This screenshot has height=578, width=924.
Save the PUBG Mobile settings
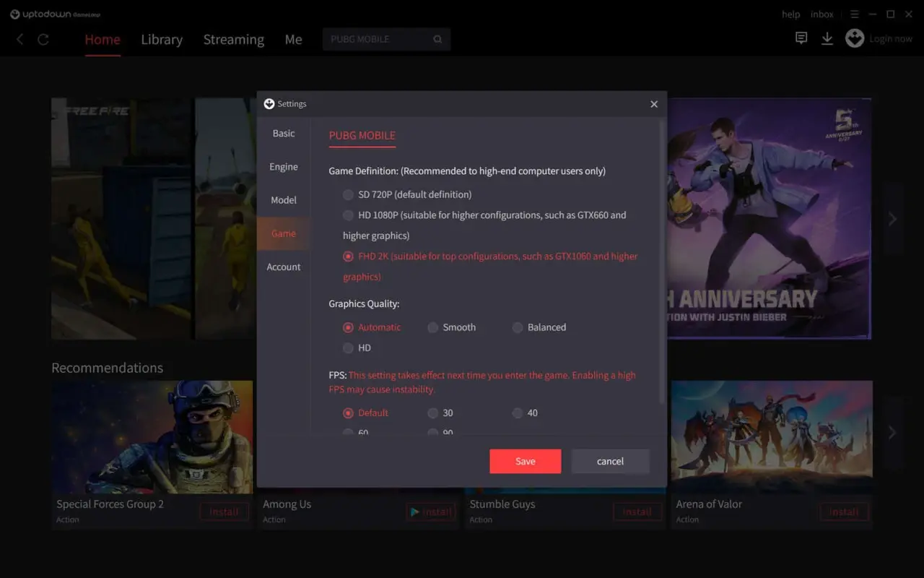(x=525, y=461)
